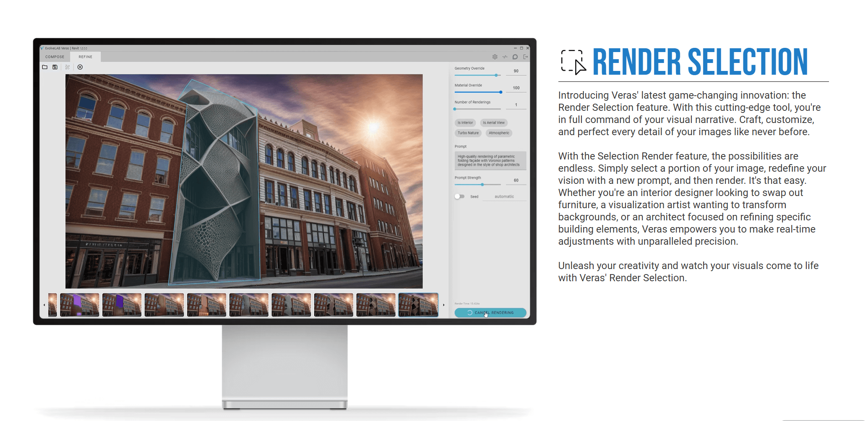
Task: Click the Prompt Strength value 60
Action: tap(516, 180)
